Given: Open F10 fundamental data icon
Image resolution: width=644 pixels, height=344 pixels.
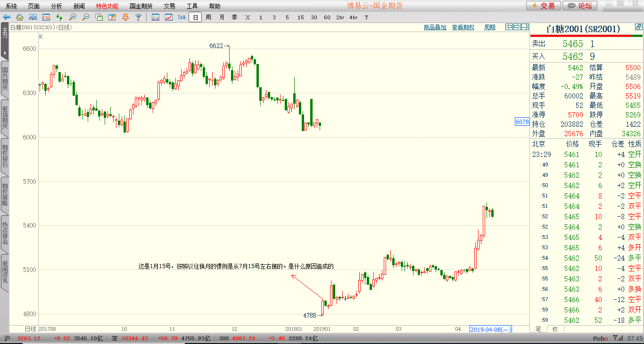Looking at the screenshot, I should click(46, 17).
